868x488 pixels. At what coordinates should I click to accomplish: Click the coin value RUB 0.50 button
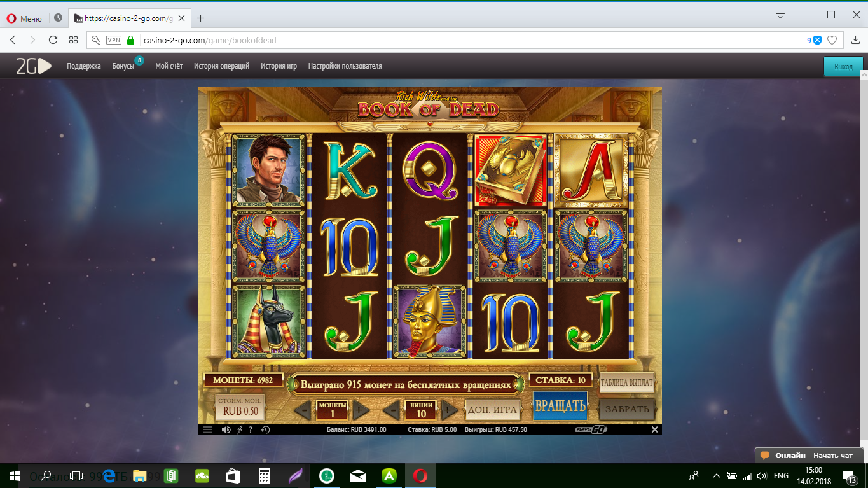pos(239,407)
